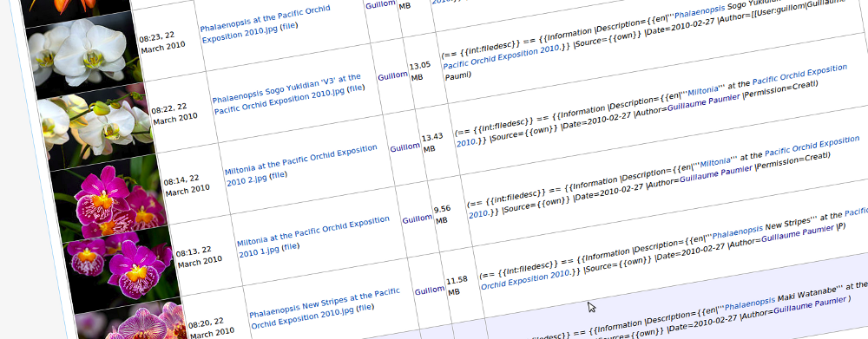Select timestamp '08:23, 22 March 2010'

pos(161,43)
